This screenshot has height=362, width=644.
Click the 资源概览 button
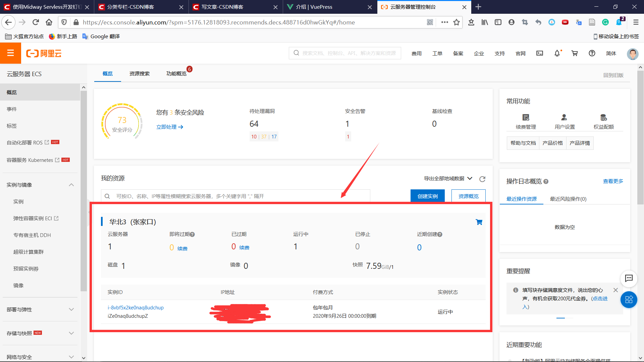click(469, 196)
